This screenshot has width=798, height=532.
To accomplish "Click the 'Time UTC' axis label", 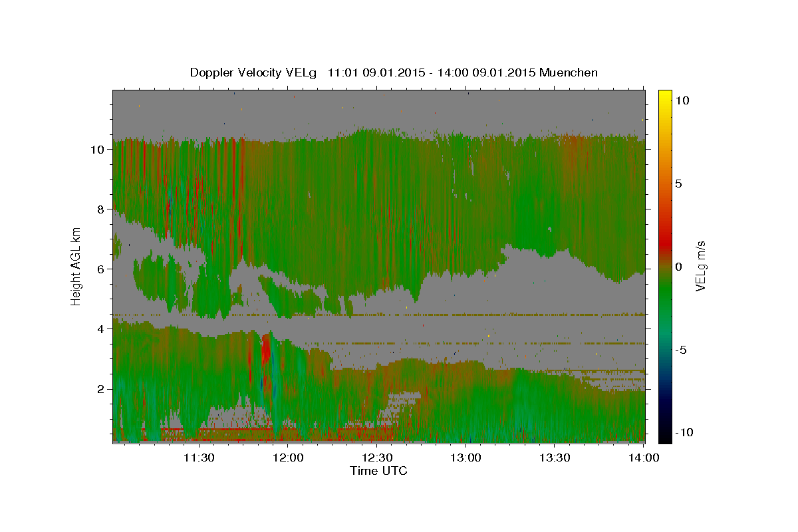I will [378, 471].
